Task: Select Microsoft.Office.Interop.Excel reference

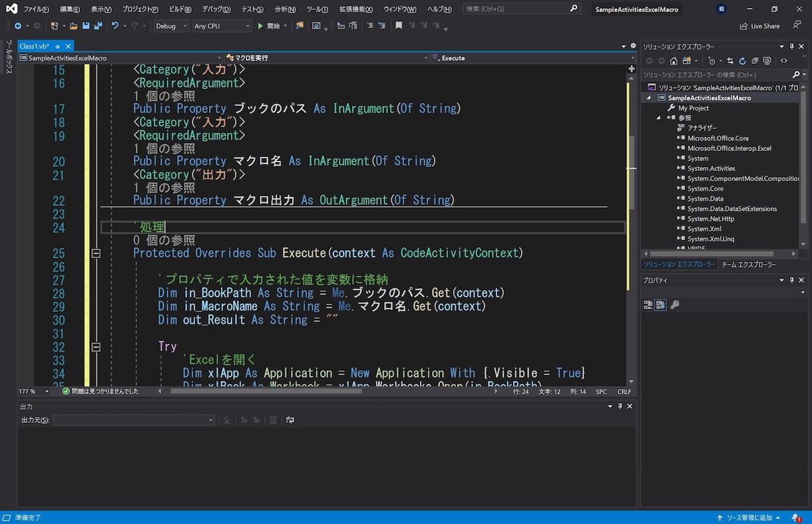Action: (x=729, y=148)
